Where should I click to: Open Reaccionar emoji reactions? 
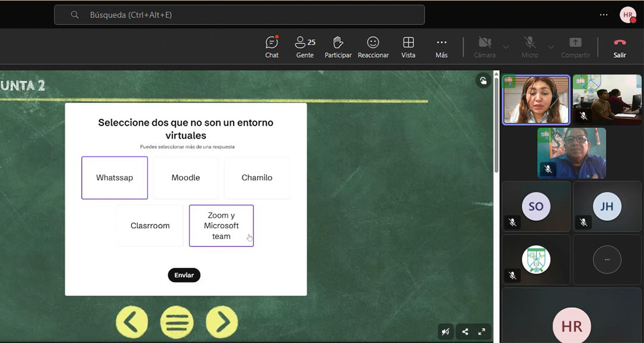click(373, 46)
